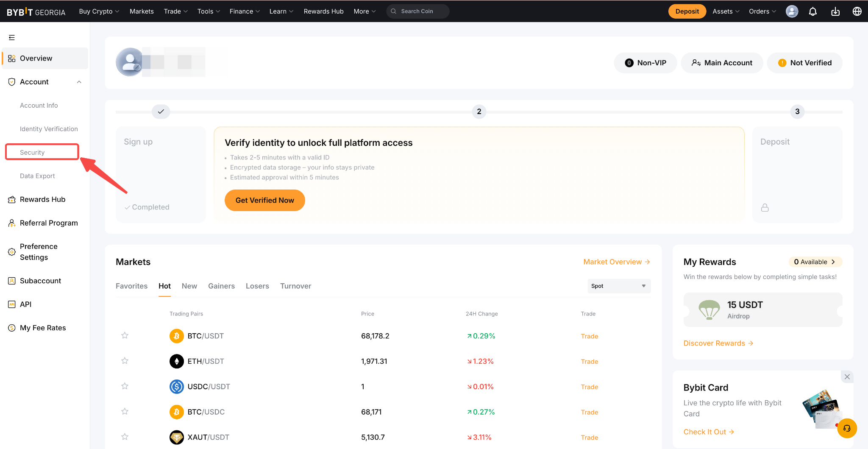The width and height of the screenshot is (868, 449).
Task: Expand the Buy Crypto menu
Action: click(x=99, y=11)
